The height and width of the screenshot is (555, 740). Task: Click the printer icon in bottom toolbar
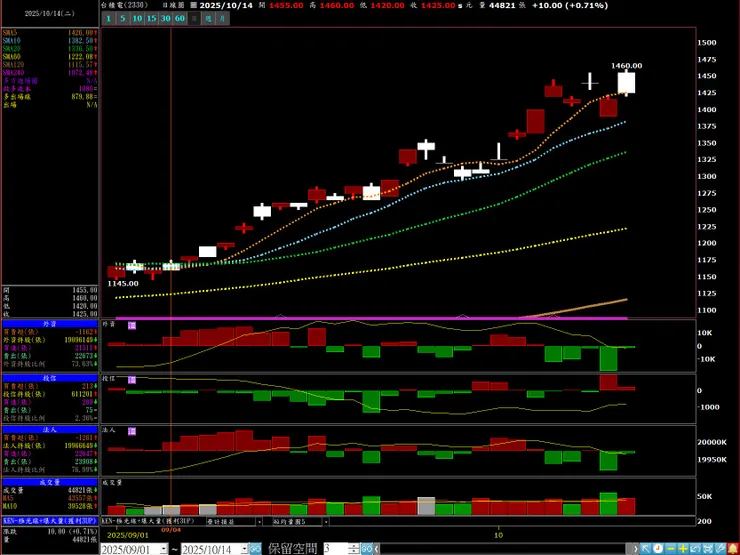(x=708, y=549)
